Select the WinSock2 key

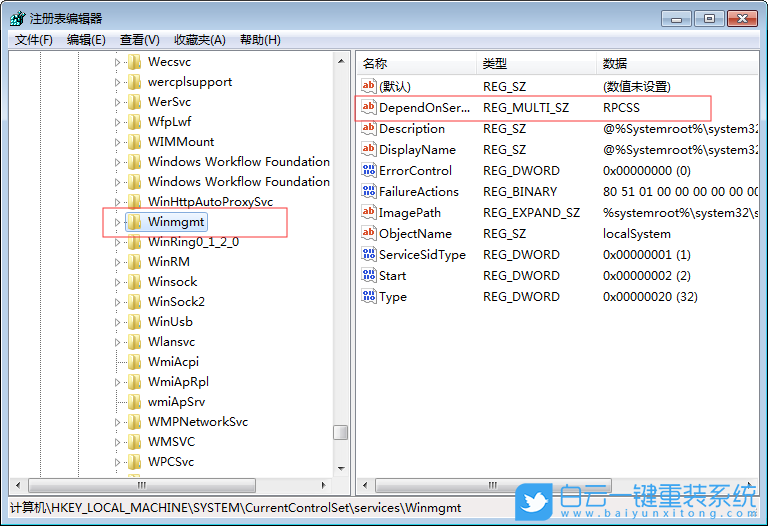(x=176, y=302)
